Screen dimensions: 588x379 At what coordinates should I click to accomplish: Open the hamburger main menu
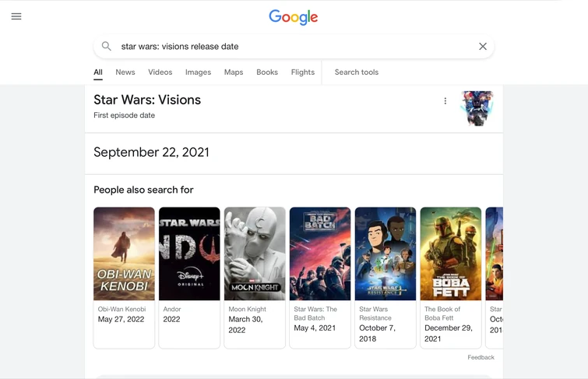click(16, 16)
